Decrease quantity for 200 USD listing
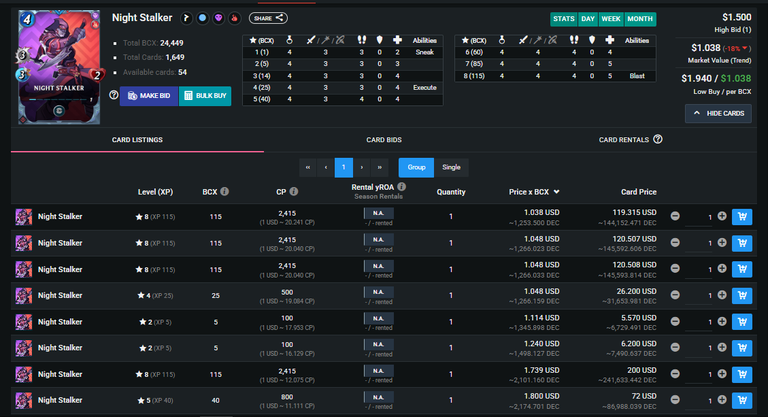Image resolution: width=768 pixels, height=417 pixels. click(675, 374)
